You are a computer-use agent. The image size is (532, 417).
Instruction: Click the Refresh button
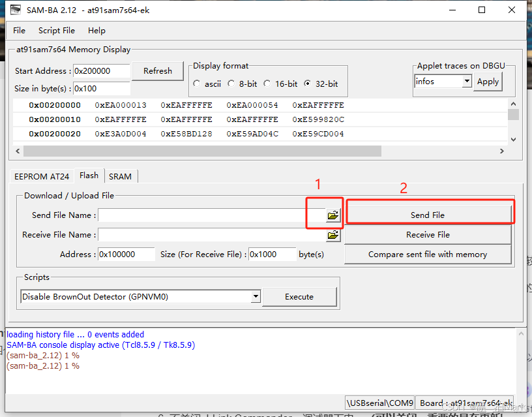(x=158, y=70)
